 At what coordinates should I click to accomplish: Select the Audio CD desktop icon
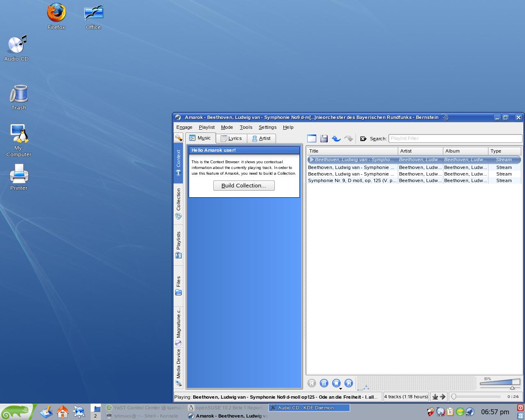[x=16, y=48]
